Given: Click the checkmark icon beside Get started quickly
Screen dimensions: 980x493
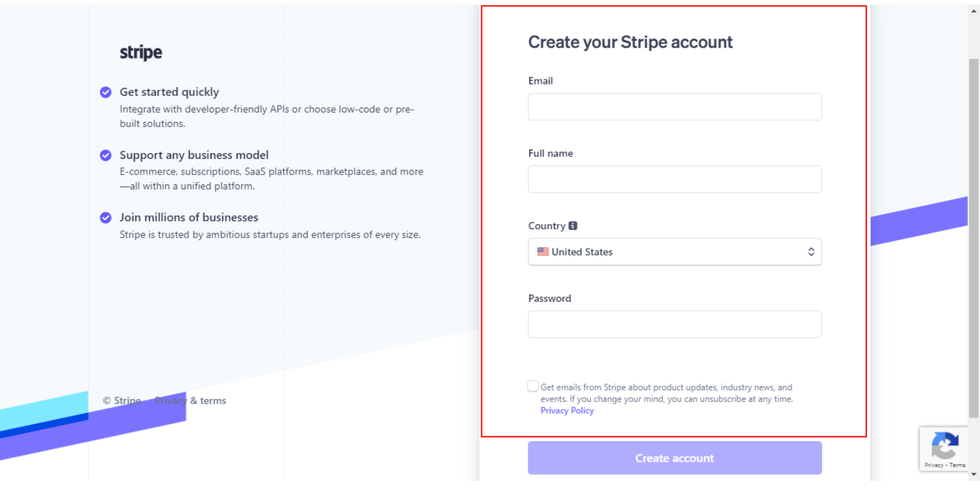Looking at the screenshot, I should tap(105, 92).
